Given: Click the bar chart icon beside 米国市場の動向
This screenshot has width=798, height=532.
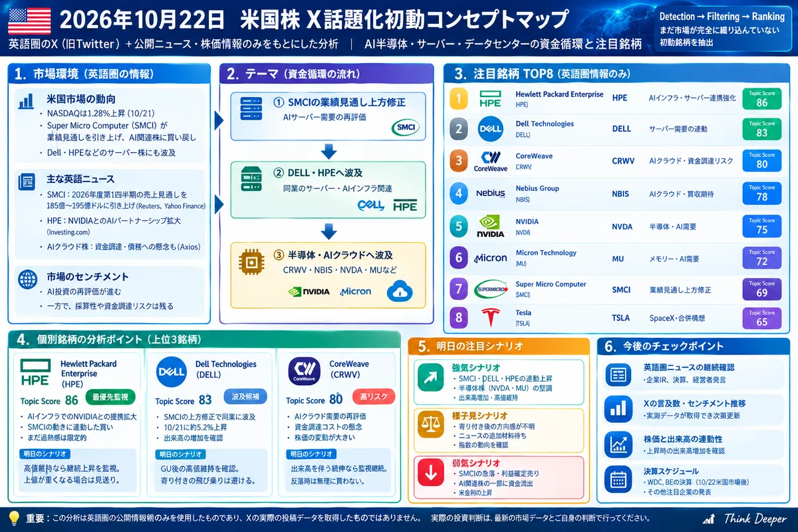Looking at the screenshot, I should [28, 100].
